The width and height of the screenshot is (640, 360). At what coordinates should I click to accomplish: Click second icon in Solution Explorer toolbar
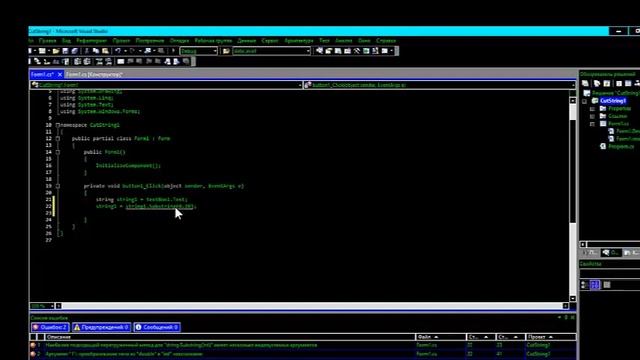[x=597, y=84]
